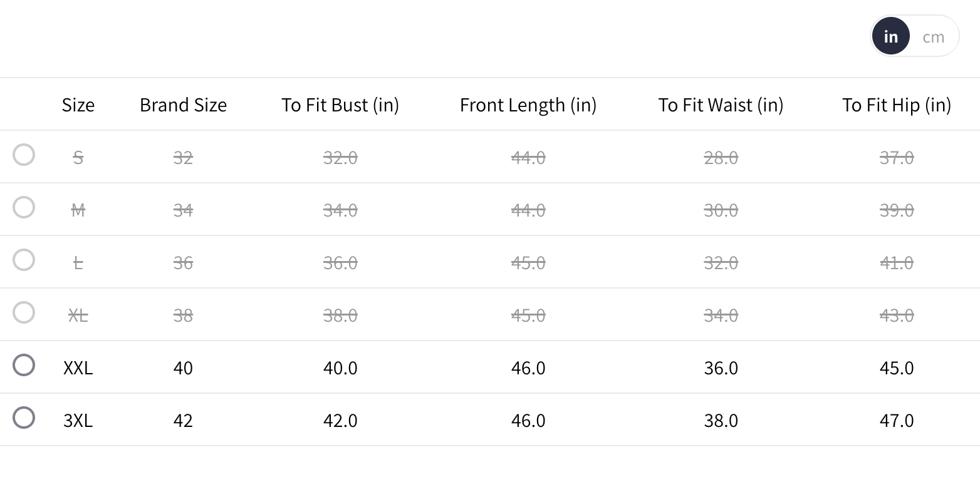Viewport: 980px width, 482px height.
Task: Click the 38.0 waist value for 3XL
Action: click(721, 420)
